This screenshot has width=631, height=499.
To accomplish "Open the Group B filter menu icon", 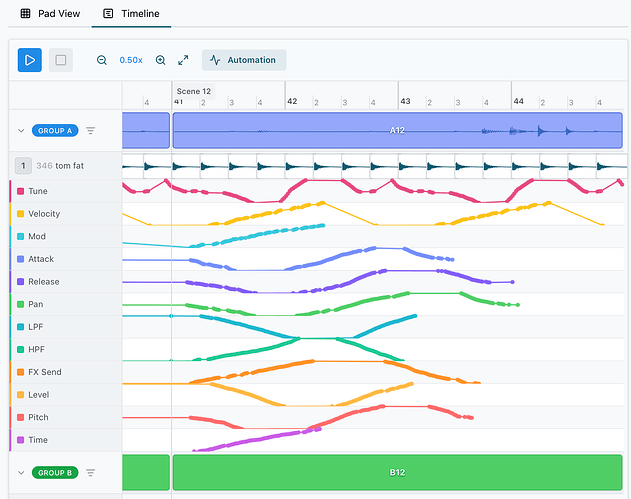I will pos(91,472).
